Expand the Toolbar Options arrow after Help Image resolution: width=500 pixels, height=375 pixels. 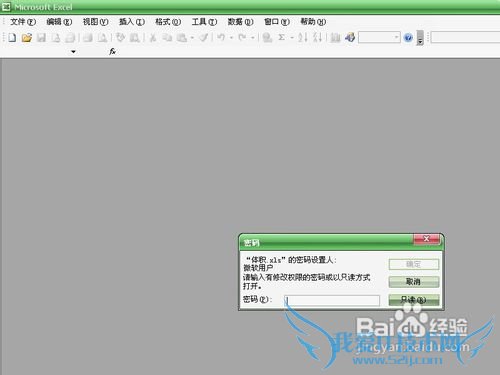click(420, 38)
